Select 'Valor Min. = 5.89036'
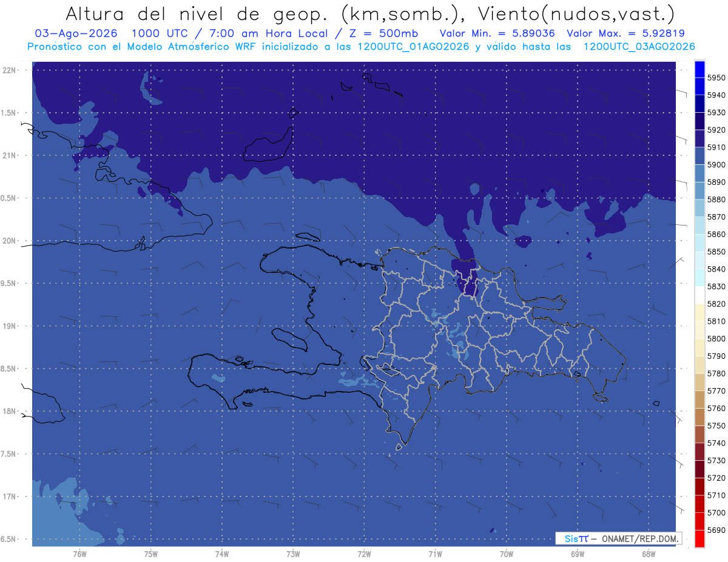This screenshot has height=562, width=728. coord(497,33)
